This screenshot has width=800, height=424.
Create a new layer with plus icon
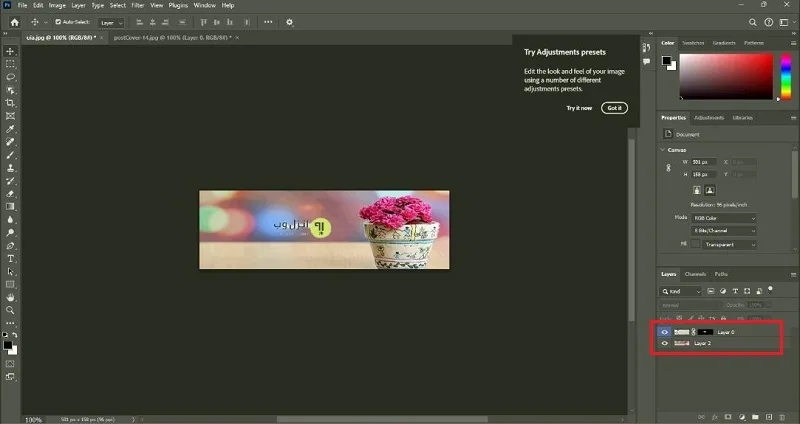[769, 417]
